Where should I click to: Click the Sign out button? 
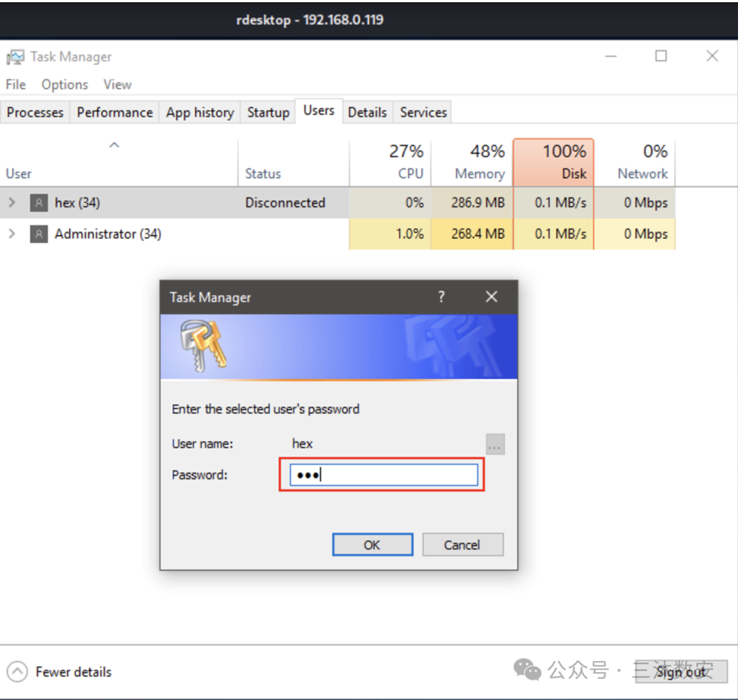[681, 672]
